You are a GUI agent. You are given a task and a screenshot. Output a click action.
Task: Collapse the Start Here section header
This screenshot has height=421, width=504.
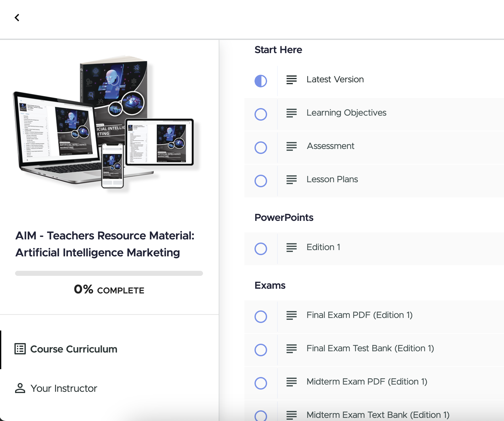pyautogui.click(x=278, y=50)
